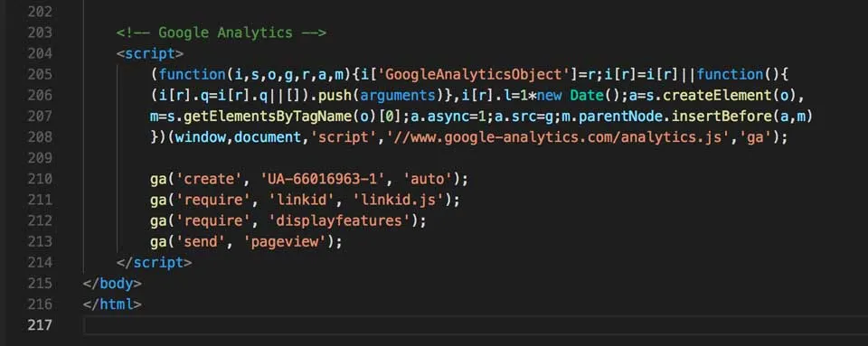The height and width of the screenshot is (346, 868).
Task: Click the 'GoogleAnalyticsObject' string
Action: tap(475, 75)
